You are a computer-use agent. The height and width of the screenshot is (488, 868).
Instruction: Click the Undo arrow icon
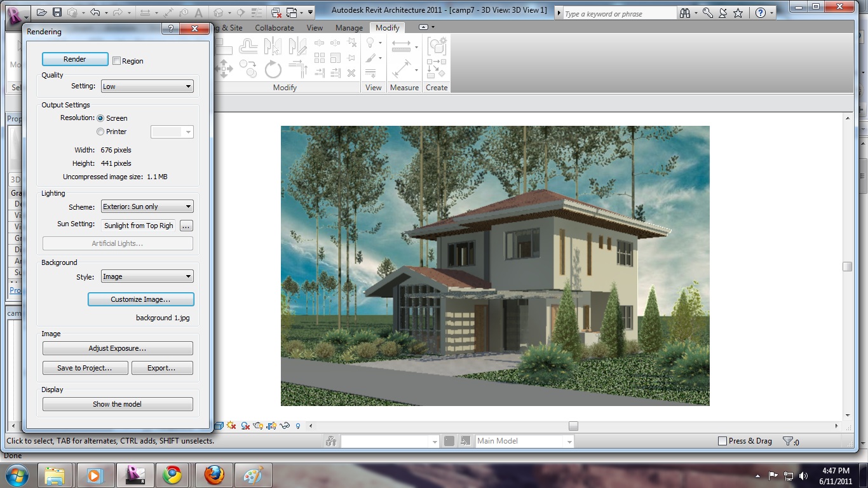pyautogui.click(x=95, y=12)
